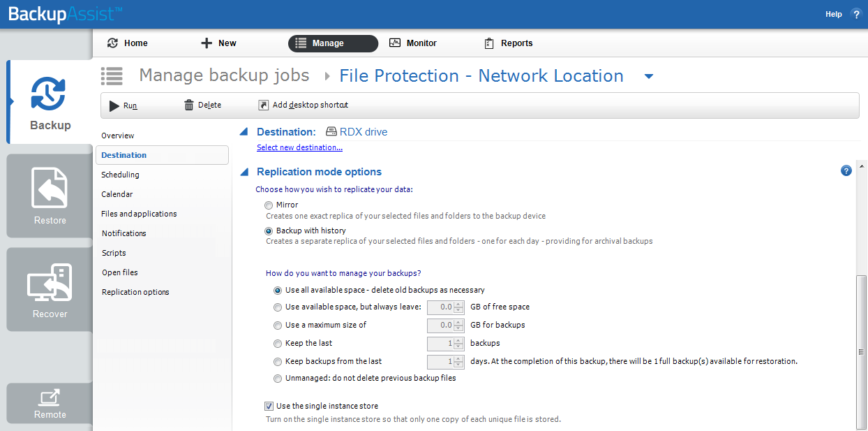
Task: Click the RDX drive icon next to Destination
Action: click(331, 131)
